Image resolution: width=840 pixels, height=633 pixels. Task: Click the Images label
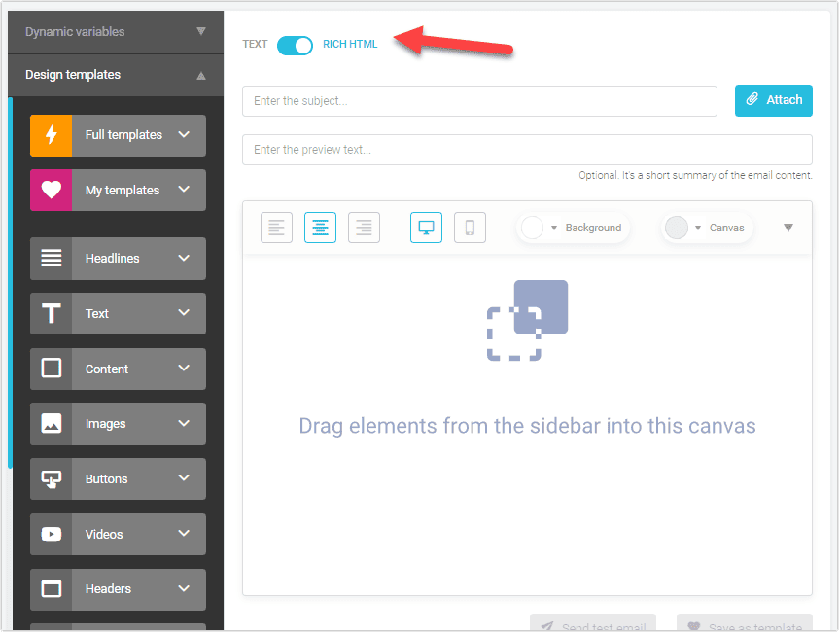[106, 424]
